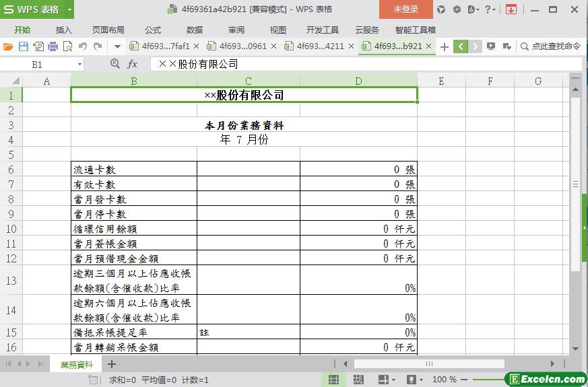
Task: Click the fx insert function icon
Action: coord(133,65)
